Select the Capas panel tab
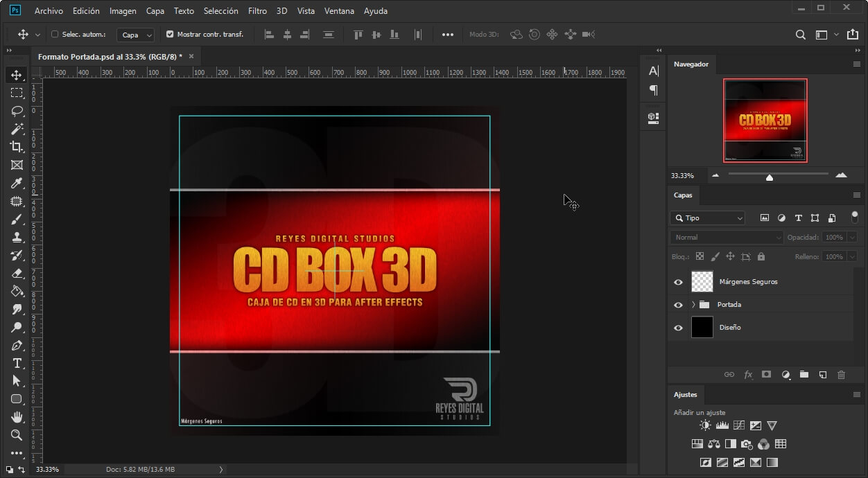This screenshot has height=478, width=868. pos(683,195)
